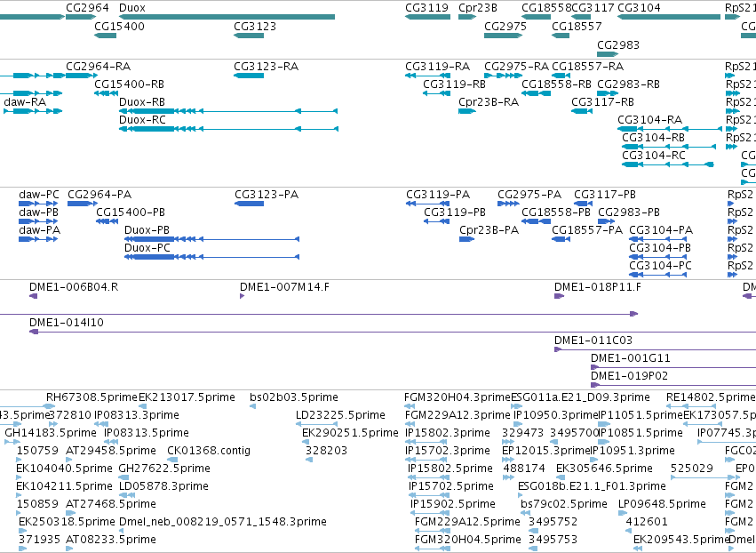Click the CG3123-PA protein label
This screenshot has width=756, height=553.
click(x=267, y=195)
